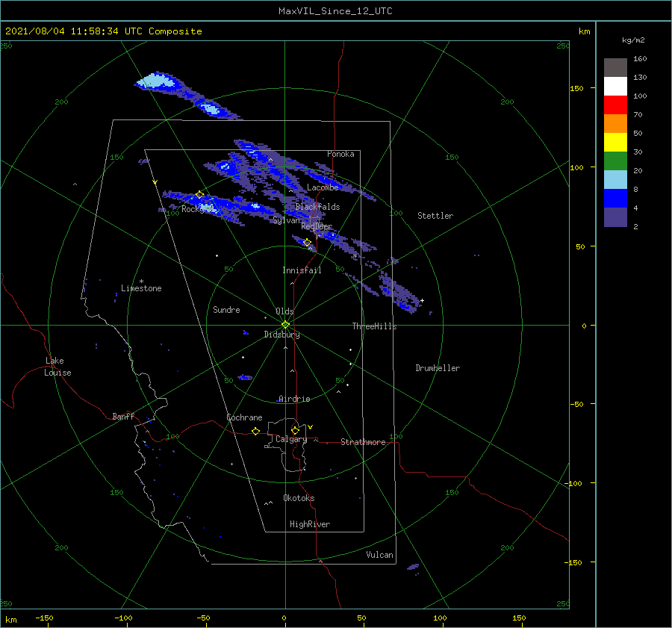Click the green 30 legend color swatch
Viewport: 672px width, 628px height.
point(615,161)
